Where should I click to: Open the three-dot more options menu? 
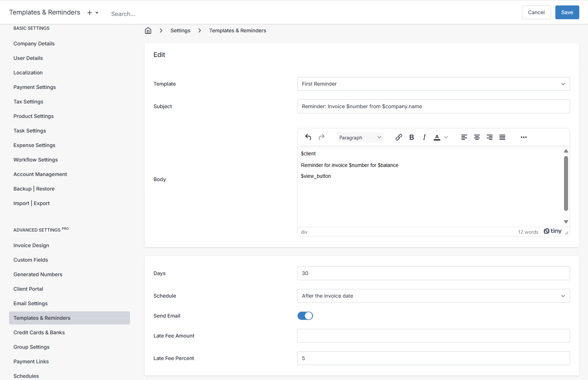(523, 137)
